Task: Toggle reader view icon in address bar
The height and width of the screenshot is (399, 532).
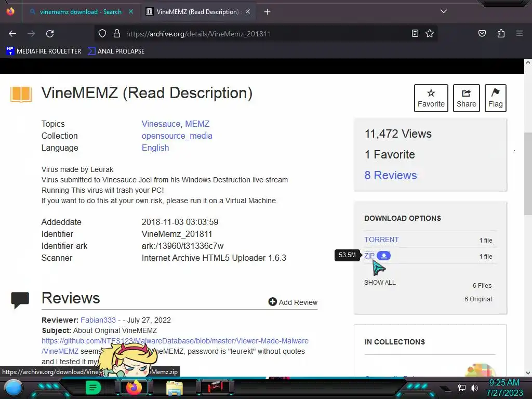Action: tap(415, 33)
